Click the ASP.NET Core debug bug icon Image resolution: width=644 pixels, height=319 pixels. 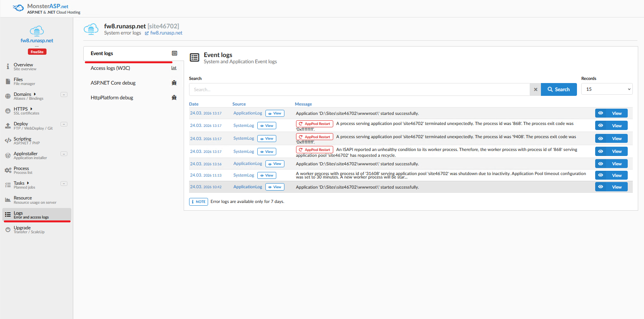174,83
